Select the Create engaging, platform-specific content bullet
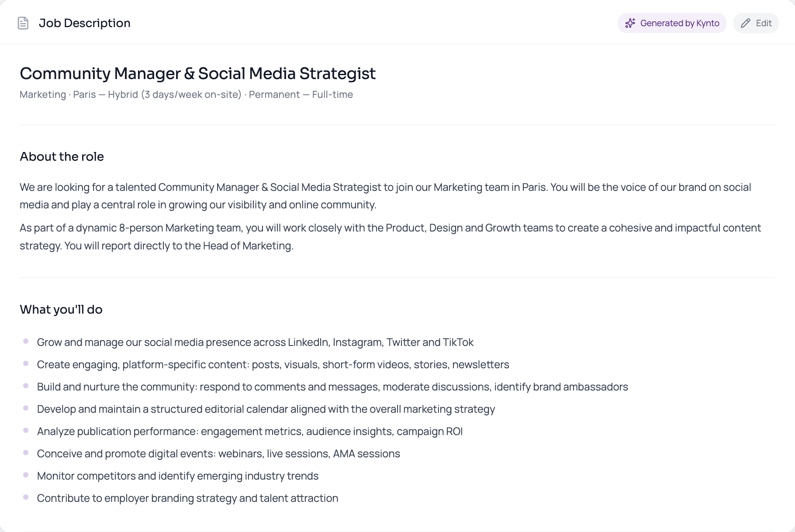This screenshot has height=532, width=795. 273,364
